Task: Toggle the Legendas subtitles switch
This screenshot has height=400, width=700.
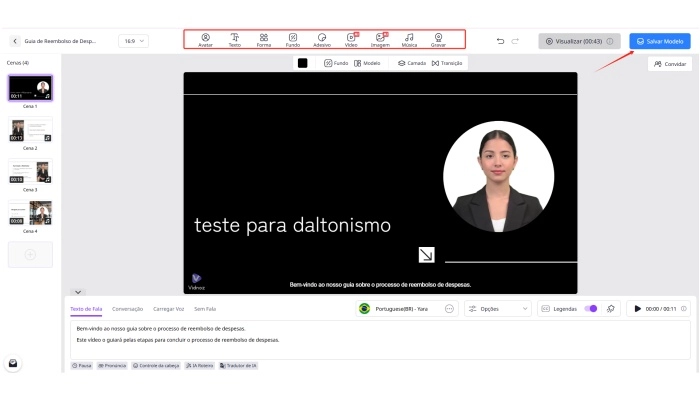Action: pos(591,309)
